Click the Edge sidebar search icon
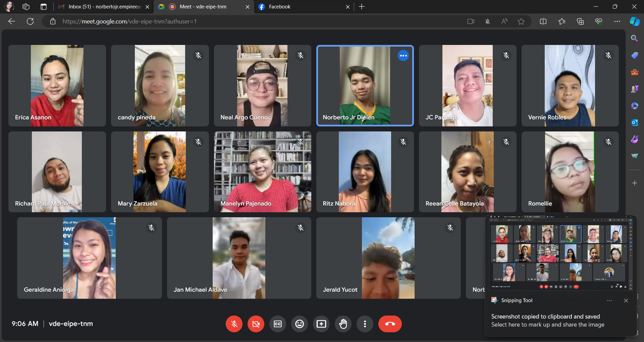Screen dimensions: 644x342 [x=634, y=38]
